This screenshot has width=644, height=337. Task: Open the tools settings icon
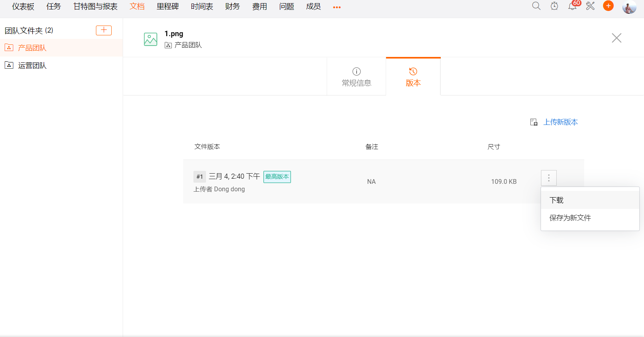(x=590, y=6)
